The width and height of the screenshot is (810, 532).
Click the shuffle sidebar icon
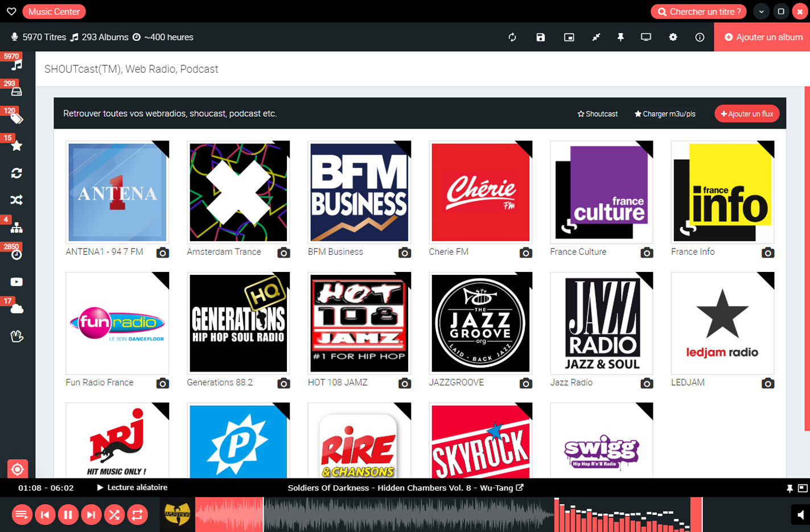point(17,200)
